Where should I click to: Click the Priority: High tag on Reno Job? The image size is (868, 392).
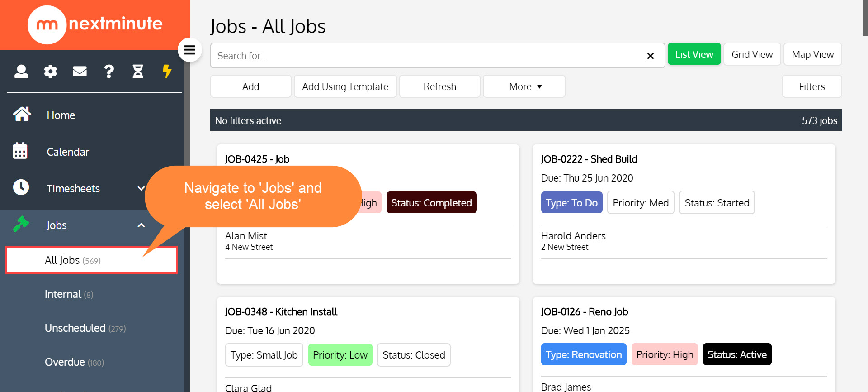[665, 354]
